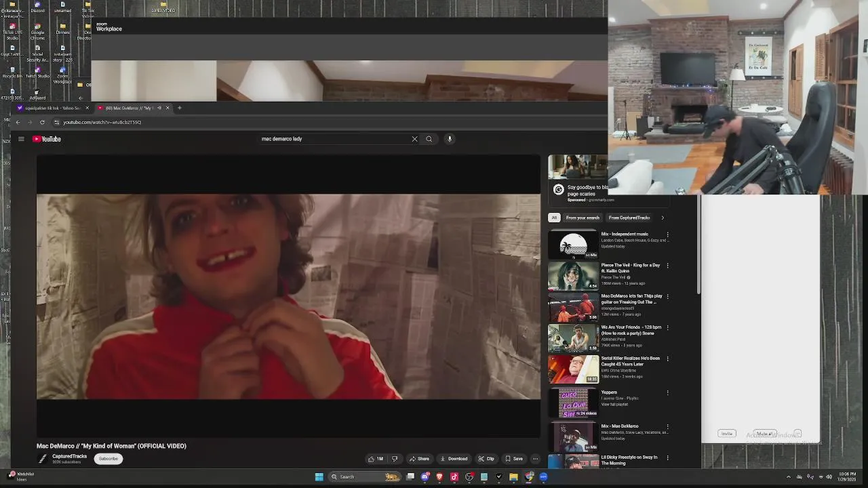This screenshot has width=868, height=488.
Task: Click the YouTube logo home link
Action: 47,139
